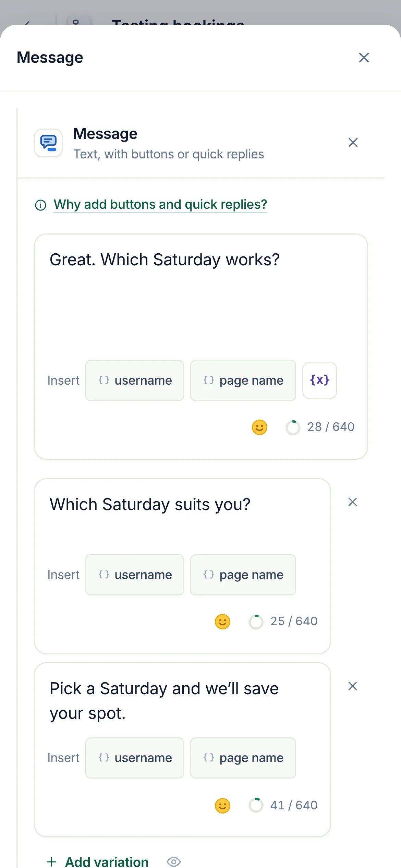Click the 28 / 640 character counter
The width and height of the screenshot is (401, 868).
[x=331, y=427]
